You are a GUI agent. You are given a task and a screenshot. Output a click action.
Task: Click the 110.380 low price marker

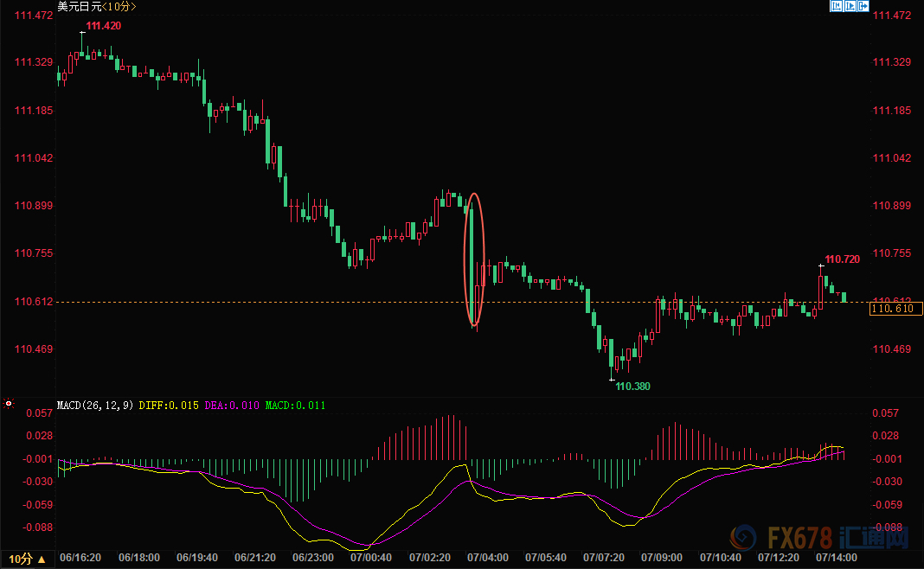coord(632,386)
